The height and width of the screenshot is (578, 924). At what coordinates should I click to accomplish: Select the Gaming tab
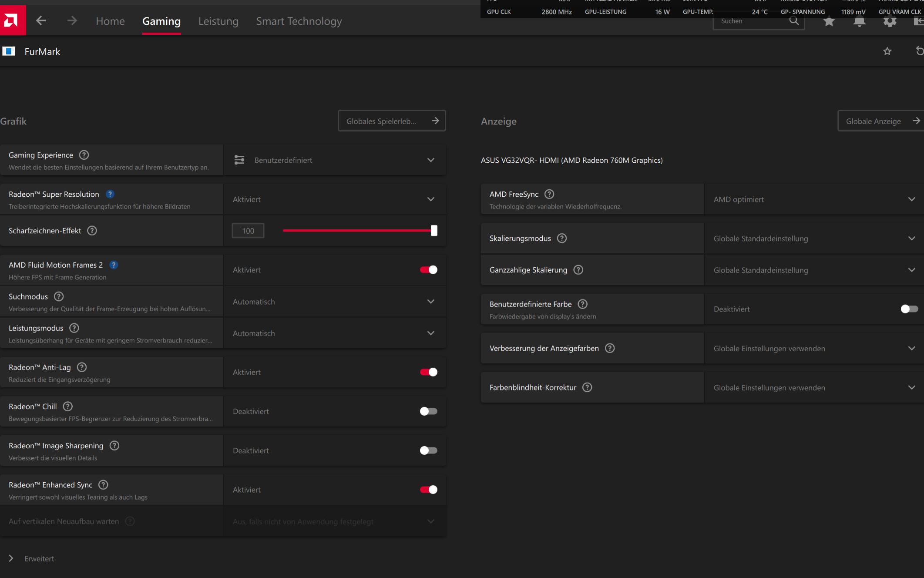coord(161,21)
